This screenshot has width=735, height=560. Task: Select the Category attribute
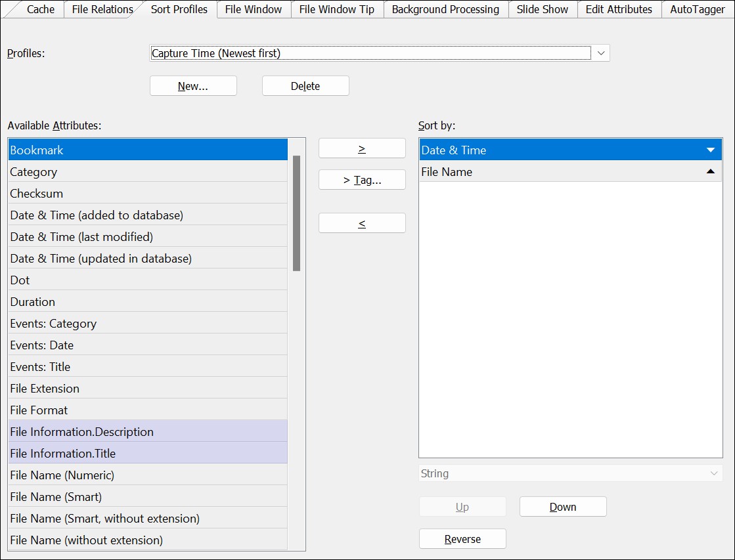click(148, 171)
